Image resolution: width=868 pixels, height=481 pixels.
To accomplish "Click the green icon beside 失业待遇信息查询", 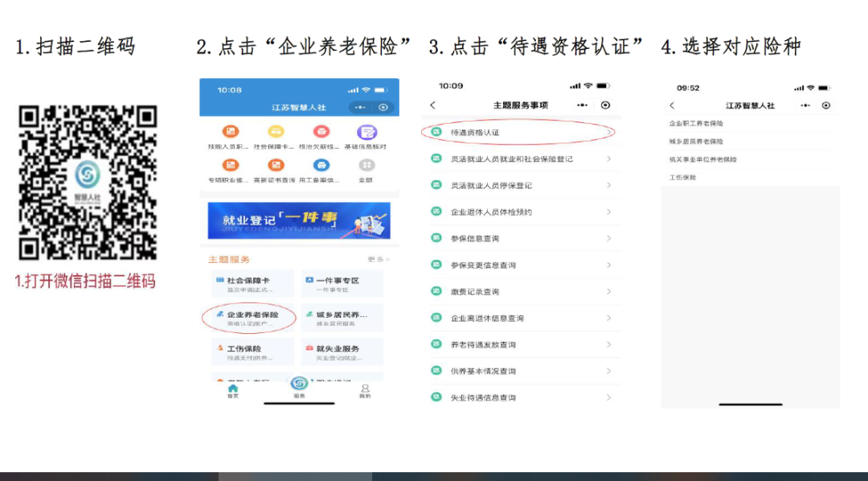I will click(436, 397).
